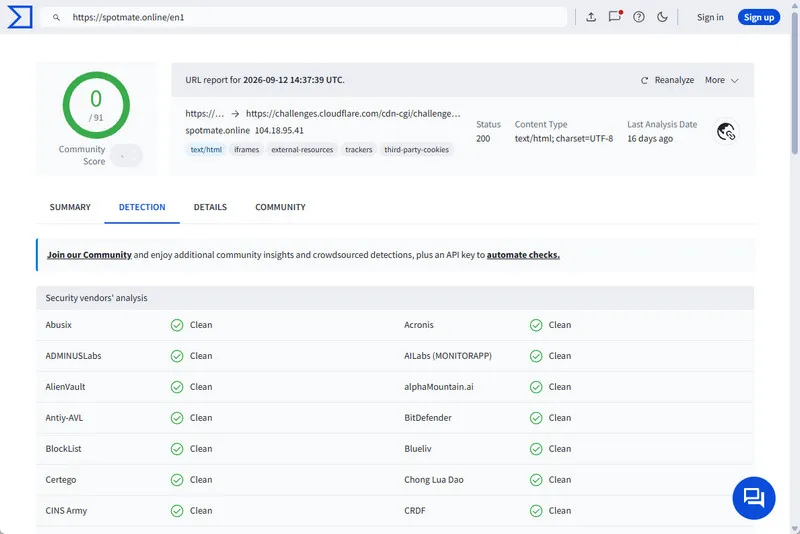Viewport: 800px width, 534px height.
Task: Click the CRDF clean checkmark icon
Action: point(536,511)
